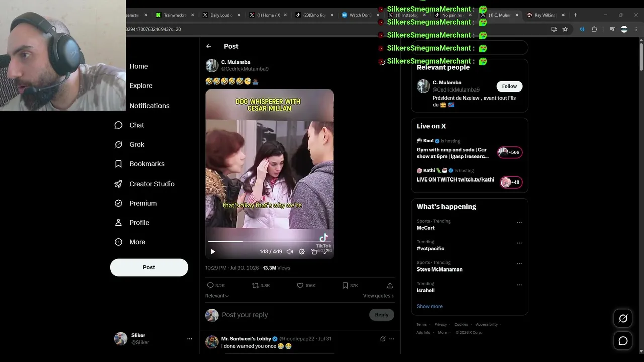Go back using the arrow beside Post
The image size is (644, 362).
point(209,46)
